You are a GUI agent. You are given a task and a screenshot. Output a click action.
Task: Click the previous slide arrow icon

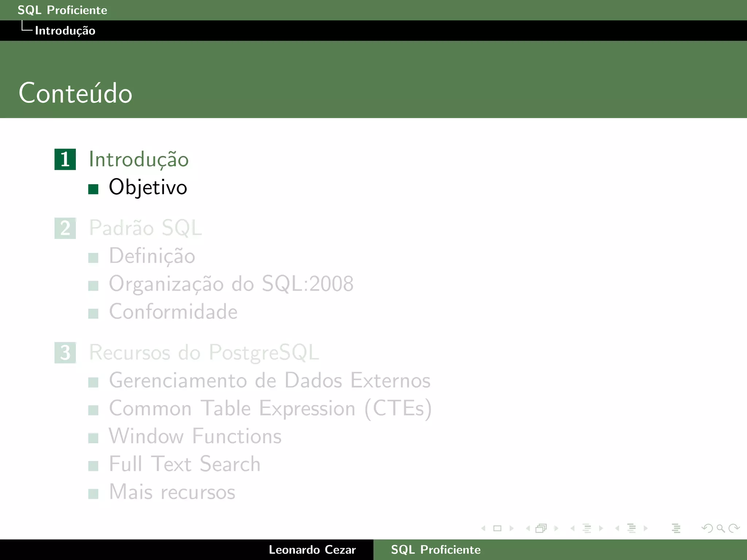click(483, 528)
